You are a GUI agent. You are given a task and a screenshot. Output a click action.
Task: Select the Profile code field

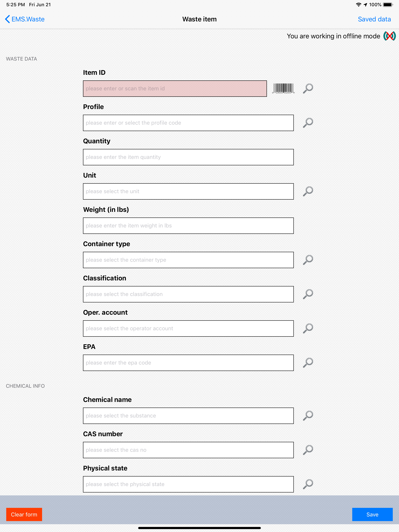pyautogui.click(x=188, y=123)
